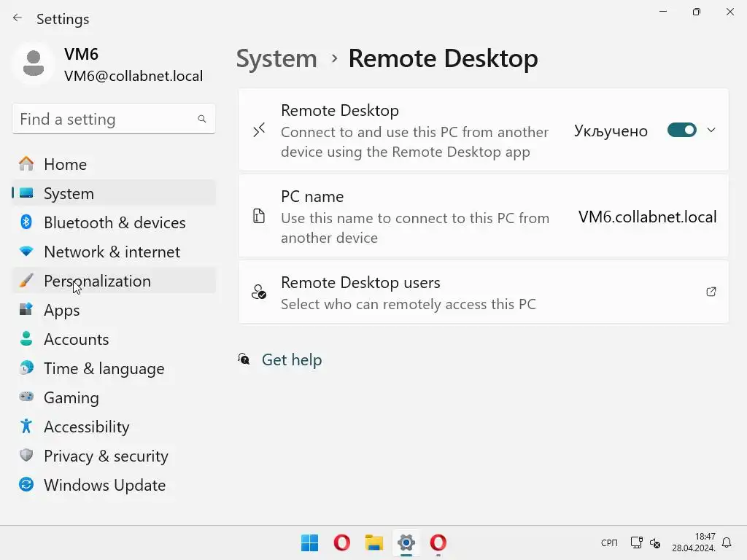Click the Remote Desktop page title
The height and width of the screenshot is (560, 747).
click(x=443, y=58)
